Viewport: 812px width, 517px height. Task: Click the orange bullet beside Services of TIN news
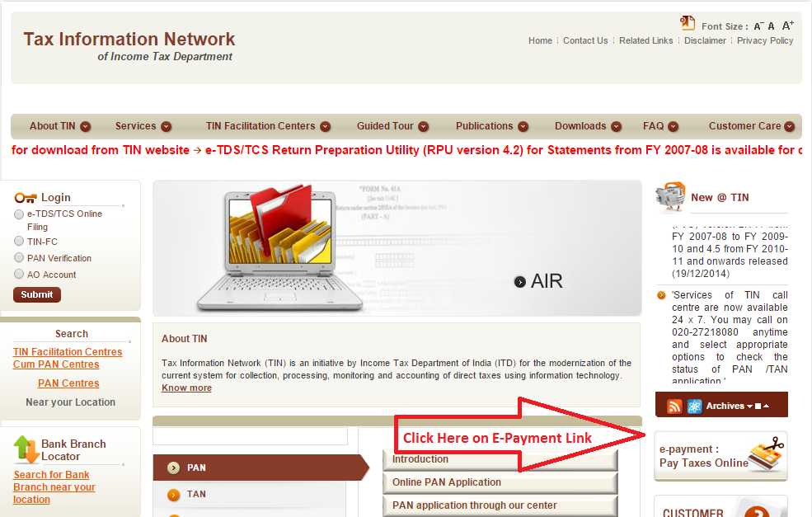(x=661, y=295)
